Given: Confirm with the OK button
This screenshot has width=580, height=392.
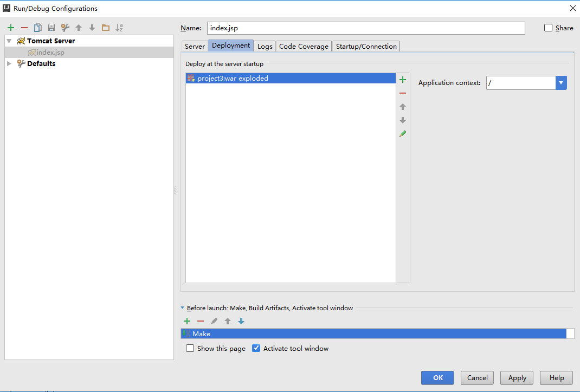Looking at the screenshot, I should 437,377.
